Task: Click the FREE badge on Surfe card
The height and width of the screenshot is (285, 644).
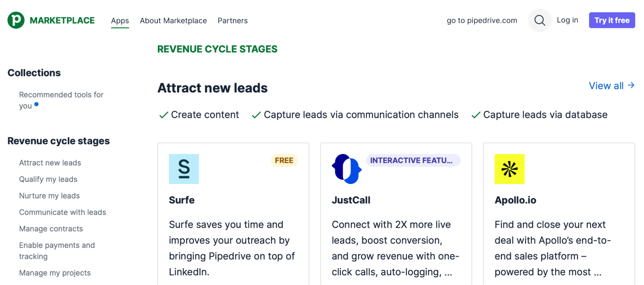Action: tap(284, 160)
